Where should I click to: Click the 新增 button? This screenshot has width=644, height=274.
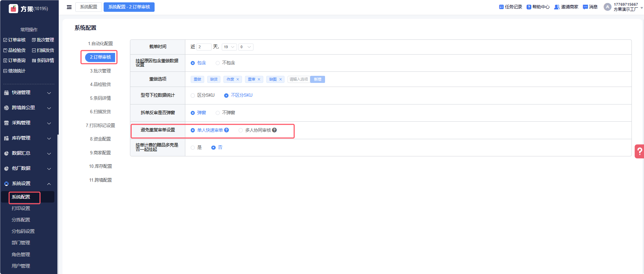pos(318,79)
